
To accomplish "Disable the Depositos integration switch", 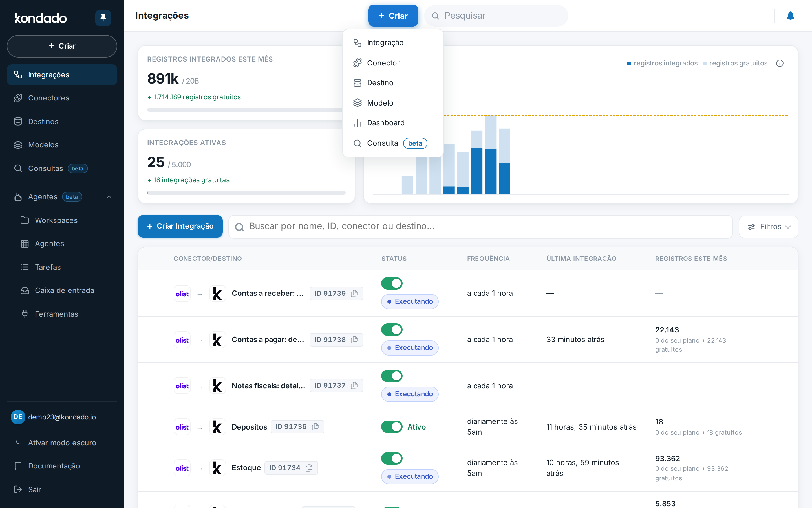I will (x=392, y=427).
